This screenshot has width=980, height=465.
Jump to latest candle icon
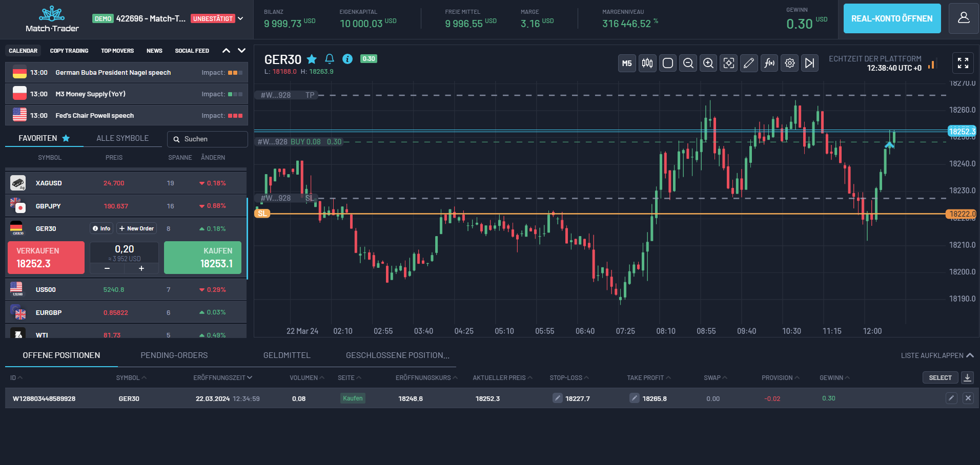pos(810,63)
